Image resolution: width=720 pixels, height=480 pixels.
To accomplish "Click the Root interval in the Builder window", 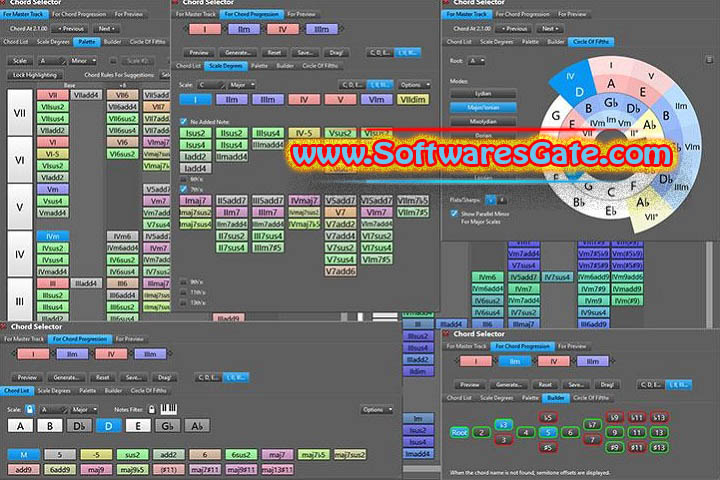I will (x=459, y=432).
